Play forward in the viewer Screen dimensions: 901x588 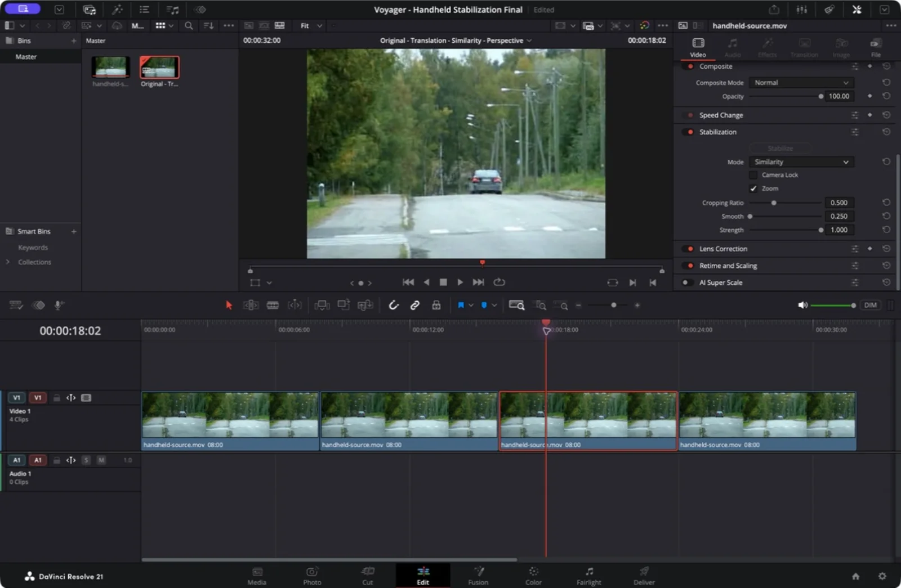[460, 282]
